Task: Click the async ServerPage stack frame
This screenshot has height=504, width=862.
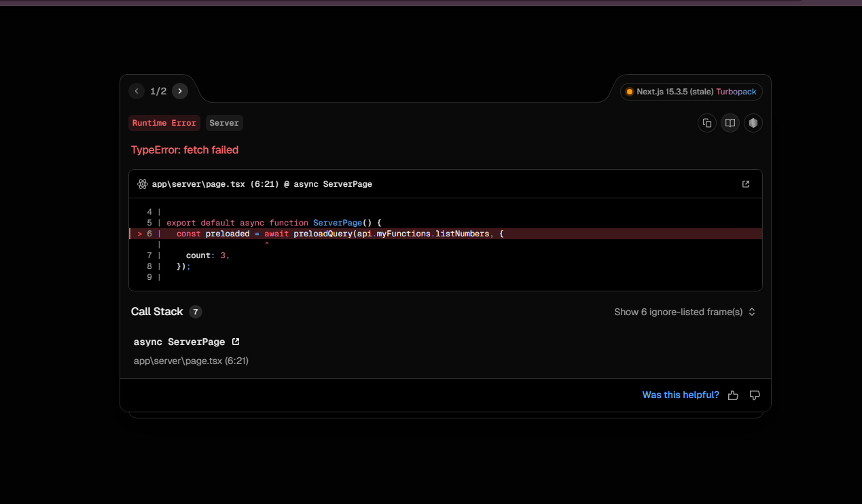Action: coord(179,342)
